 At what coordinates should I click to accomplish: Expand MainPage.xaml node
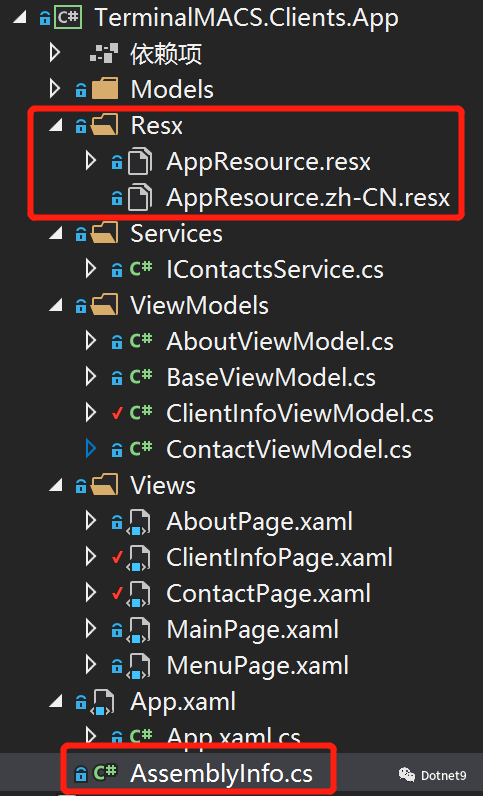tap(91, 629)
